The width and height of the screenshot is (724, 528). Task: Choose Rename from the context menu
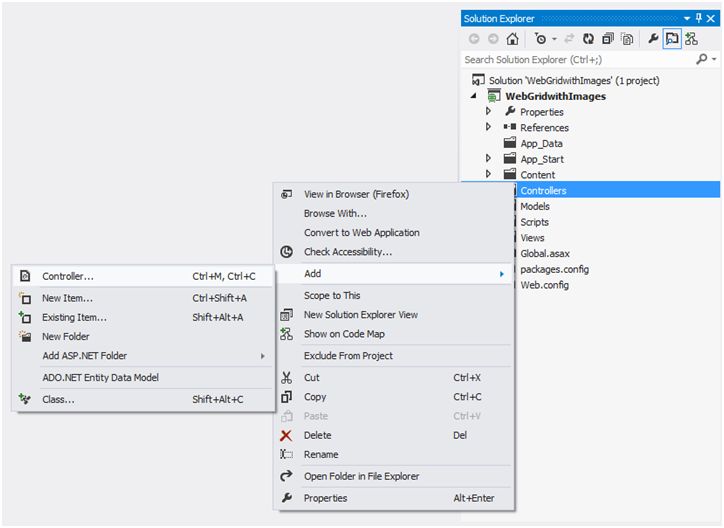click(x=393, y=455)
